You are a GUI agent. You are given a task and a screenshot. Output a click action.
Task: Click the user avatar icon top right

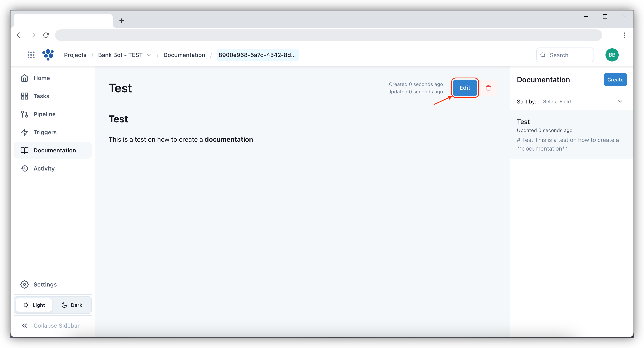click(x=612, y=55)
